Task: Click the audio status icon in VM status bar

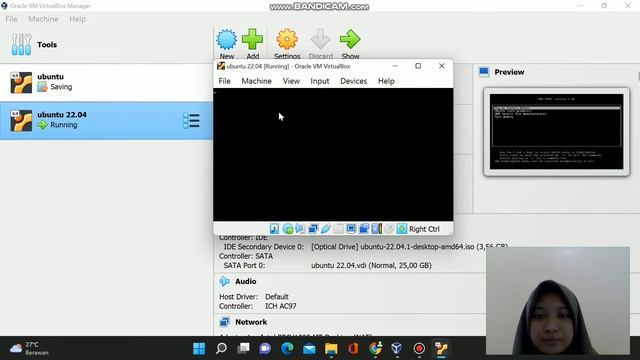Action: 300,229
